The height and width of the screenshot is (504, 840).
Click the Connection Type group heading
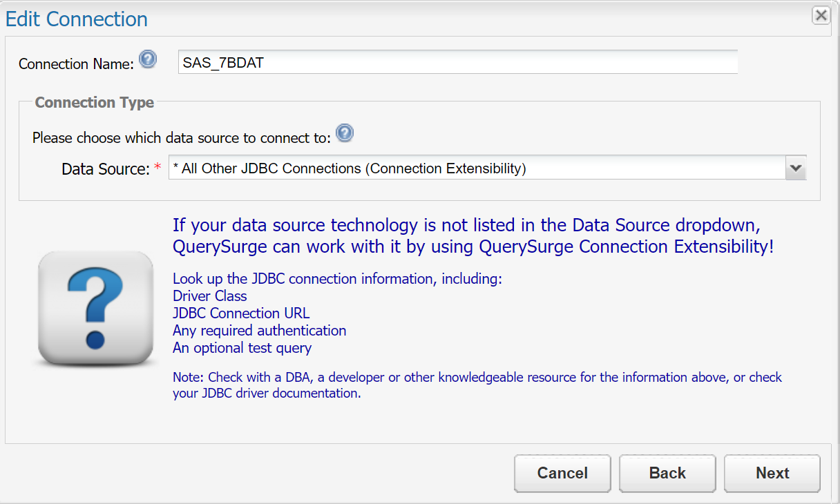click(x=95, y=103)
